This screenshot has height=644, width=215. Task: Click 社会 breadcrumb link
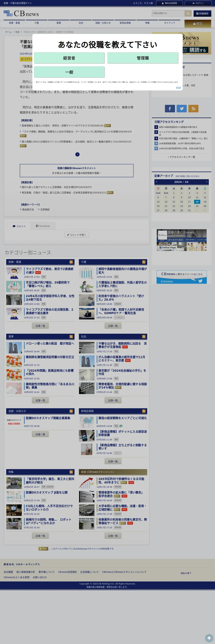(17, 32)
